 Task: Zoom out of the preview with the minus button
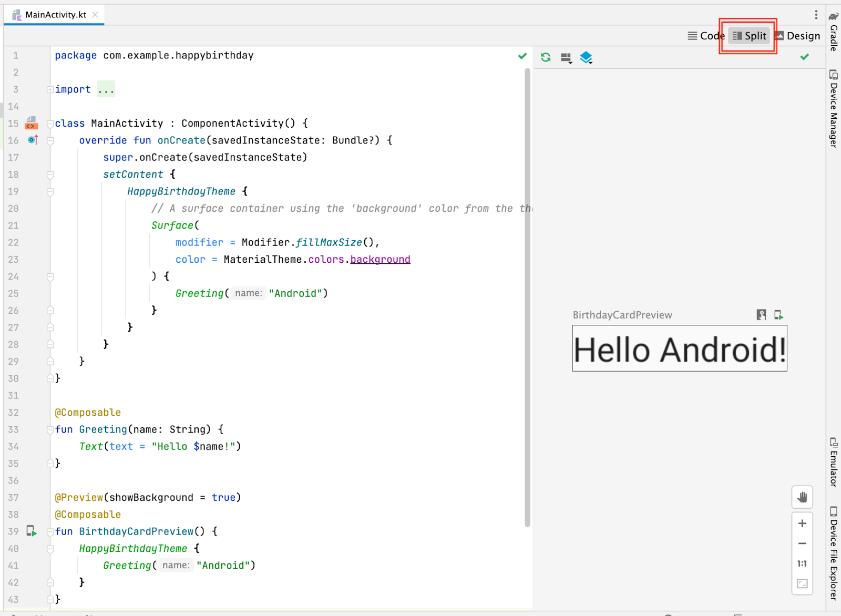tap(802, 543)
